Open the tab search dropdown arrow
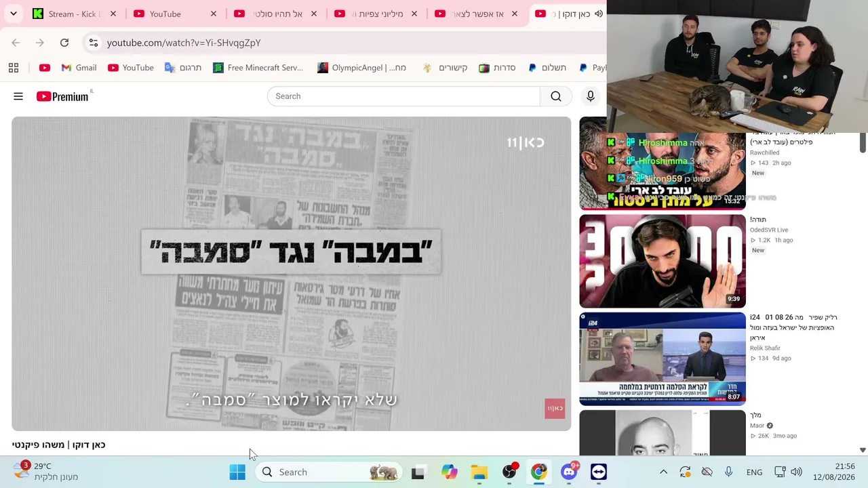Viewport: 868px width, 488px height. 14,14
